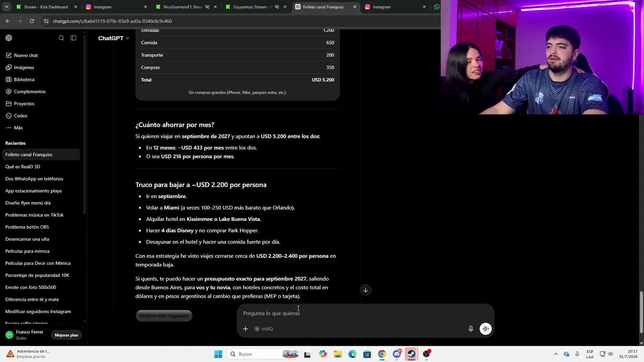Open Porcentaje de popularidad 10K chat

click(40, 275)
